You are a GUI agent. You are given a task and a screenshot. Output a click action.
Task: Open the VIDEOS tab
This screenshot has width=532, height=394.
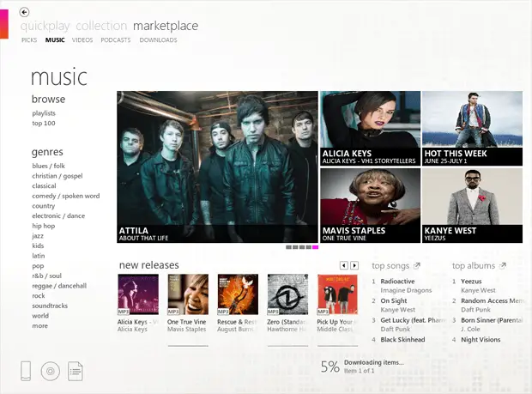coord(82,40)
